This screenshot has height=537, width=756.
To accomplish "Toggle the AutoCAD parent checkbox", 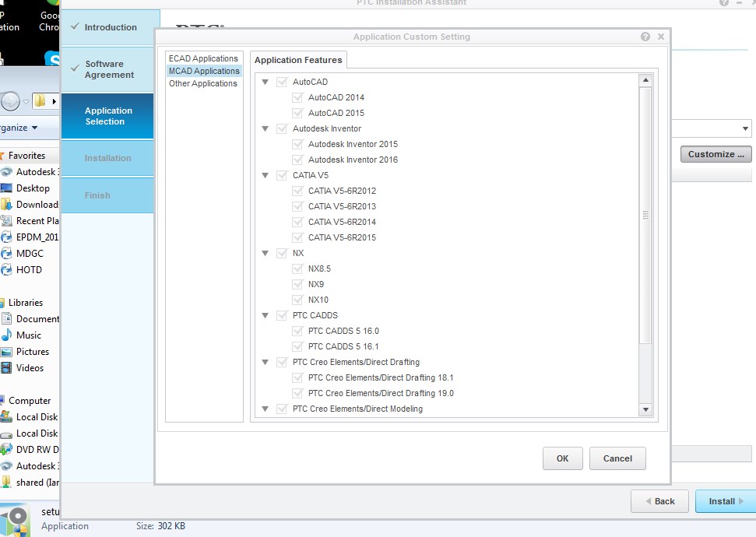I will coord(282,82).
